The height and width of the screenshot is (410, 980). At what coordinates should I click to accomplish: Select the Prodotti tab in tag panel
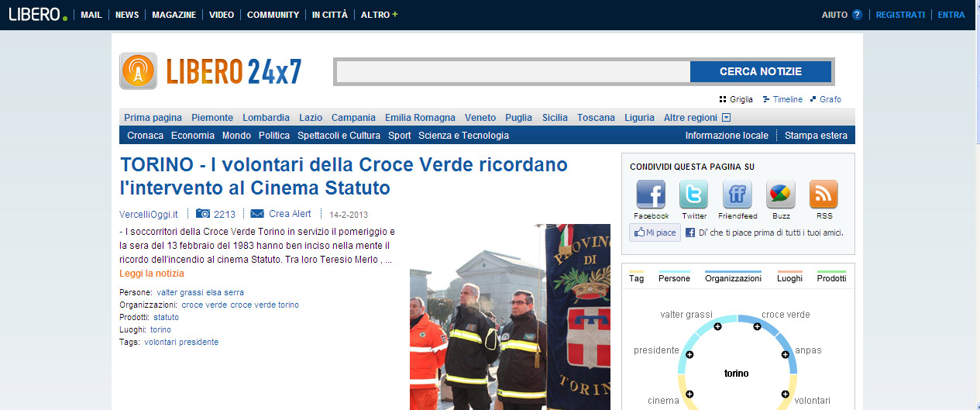pyautogui.click(x=831, y=277)
